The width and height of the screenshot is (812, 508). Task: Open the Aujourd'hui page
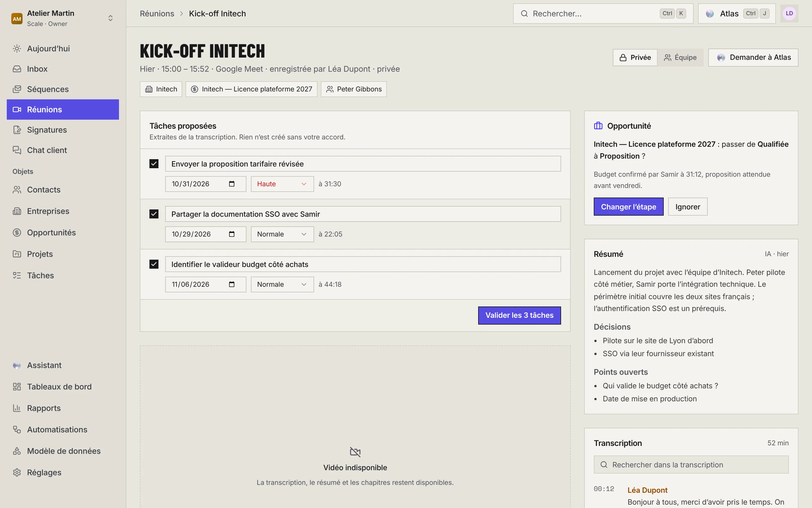click(x=63, y=48)
